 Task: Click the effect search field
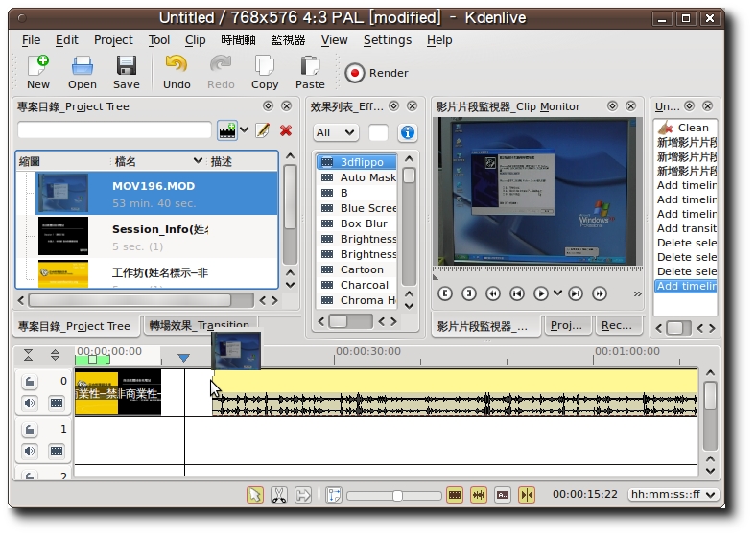[378, 132]
